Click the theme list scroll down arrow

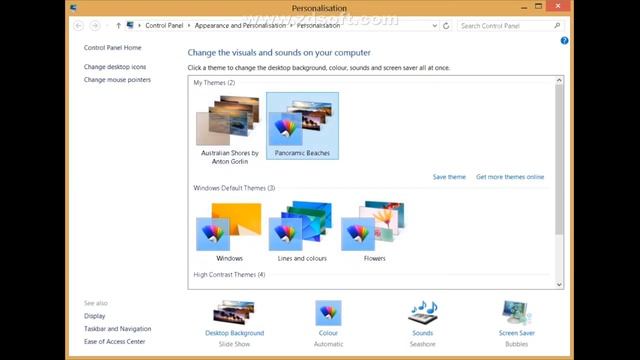(x=559, y=284)
